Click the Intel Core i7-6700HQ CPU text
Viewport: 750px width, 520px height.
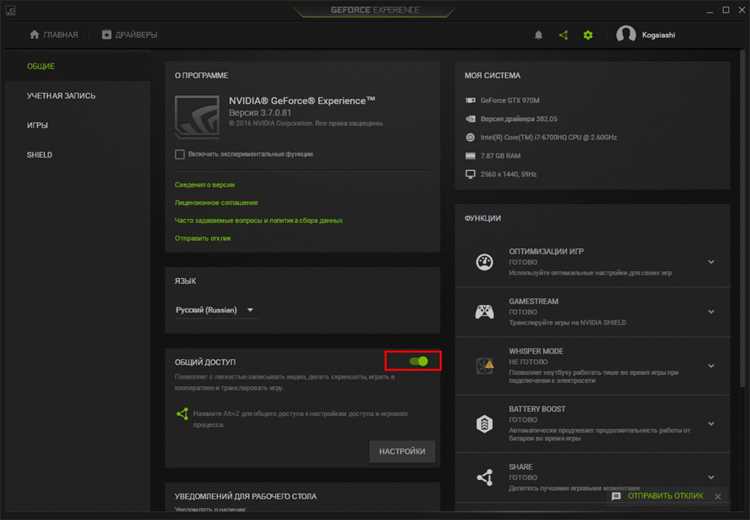[x=549, y=137]
